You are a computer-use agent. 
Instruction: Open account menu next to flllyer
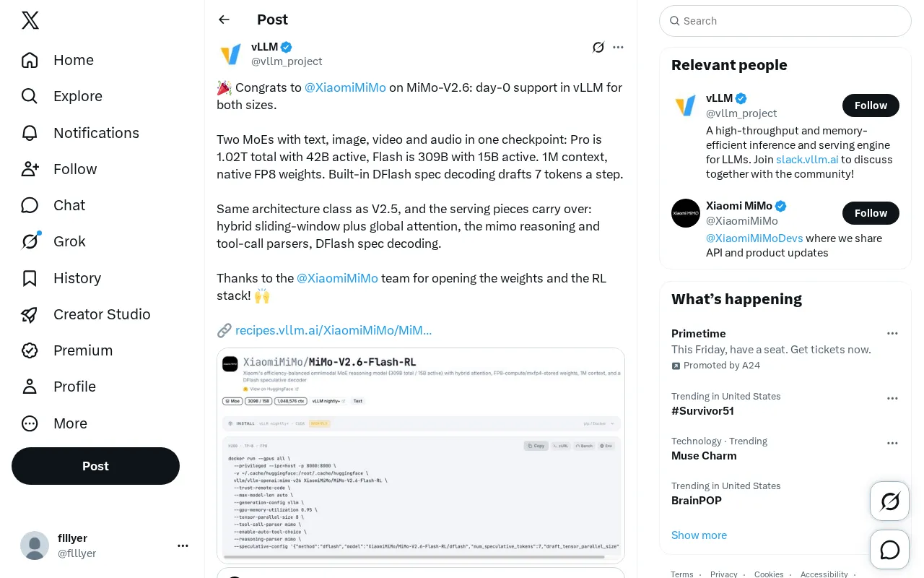(183, 545)
